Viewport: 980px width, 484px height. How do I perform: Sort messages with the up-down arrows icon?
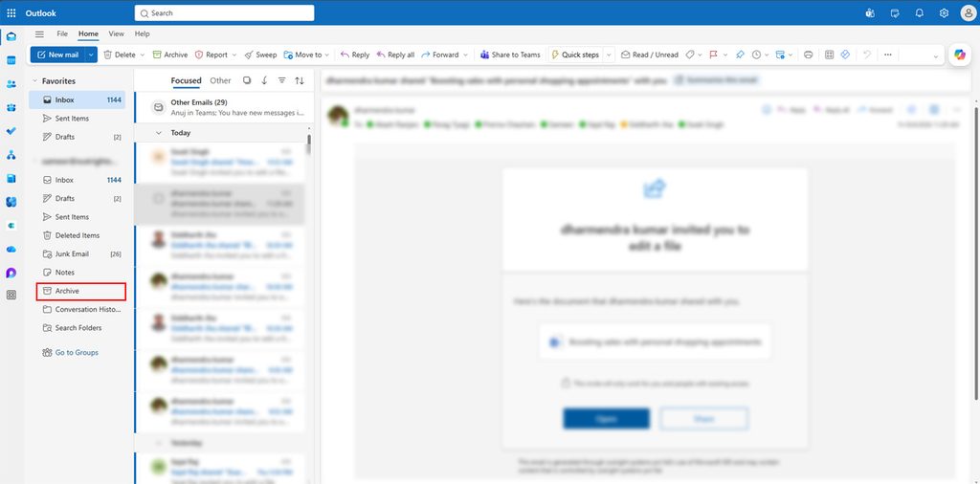(300, 80)
